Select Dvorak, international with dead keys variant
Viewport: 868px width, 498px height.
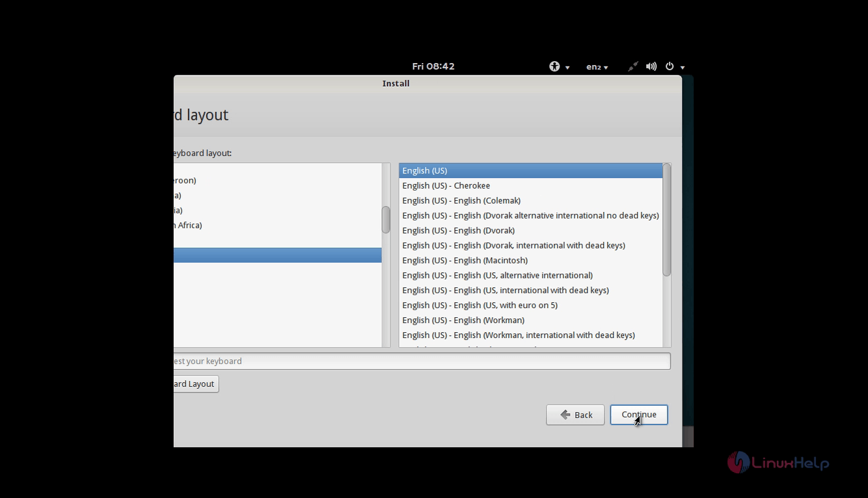click(x=530, y=245)
